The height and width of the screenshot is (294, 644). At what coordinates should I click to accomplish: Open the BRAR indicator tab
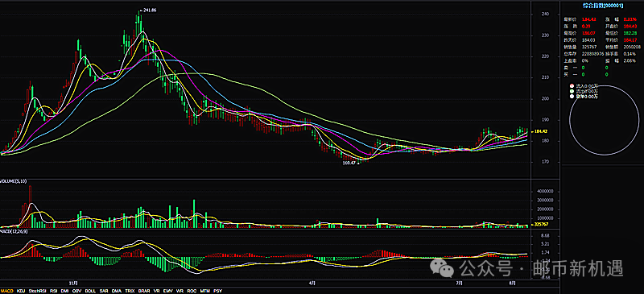(144, 291)
